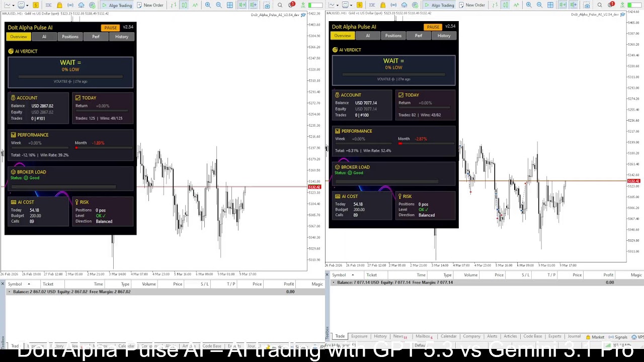The height and width of the screenshot is (362, 644).
Task: Click the yellow dollar-sign icon in left toolbar
Action: pos(36,5)
